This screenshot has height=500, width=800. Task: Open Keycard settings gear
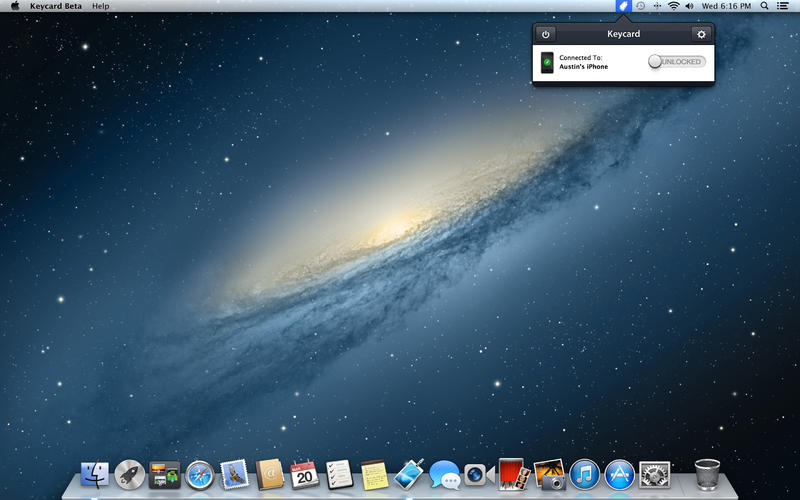[701, 34]
